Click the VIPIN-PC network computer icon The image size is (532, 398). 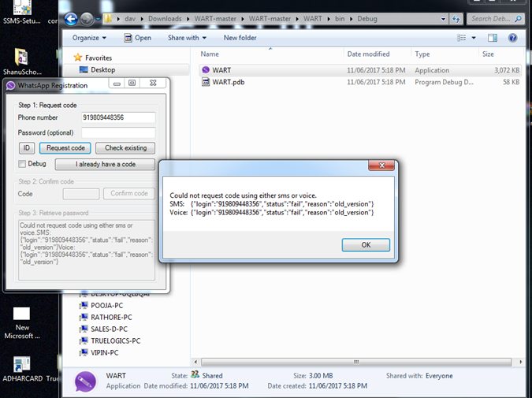click(84, 352)
